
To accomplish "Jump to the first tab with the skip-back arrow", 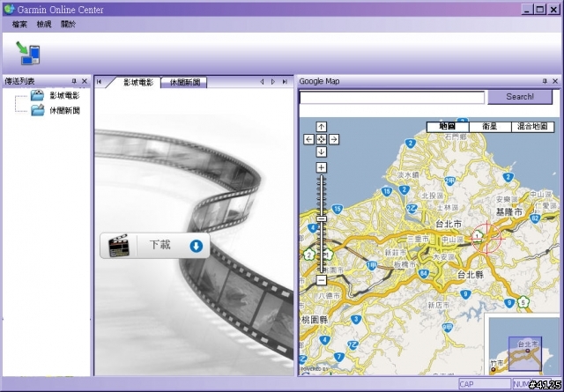I will pos(100,82).
